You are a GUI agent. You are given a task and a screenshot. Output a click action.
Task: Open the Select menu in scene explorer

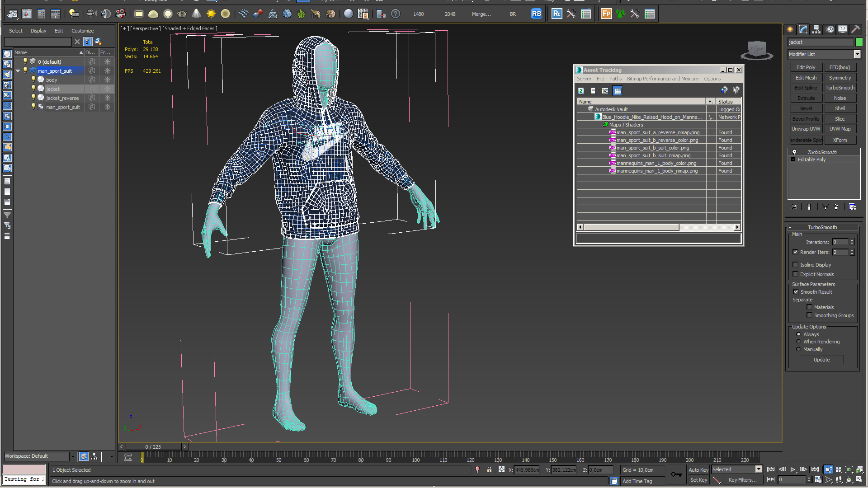point(15,31)
